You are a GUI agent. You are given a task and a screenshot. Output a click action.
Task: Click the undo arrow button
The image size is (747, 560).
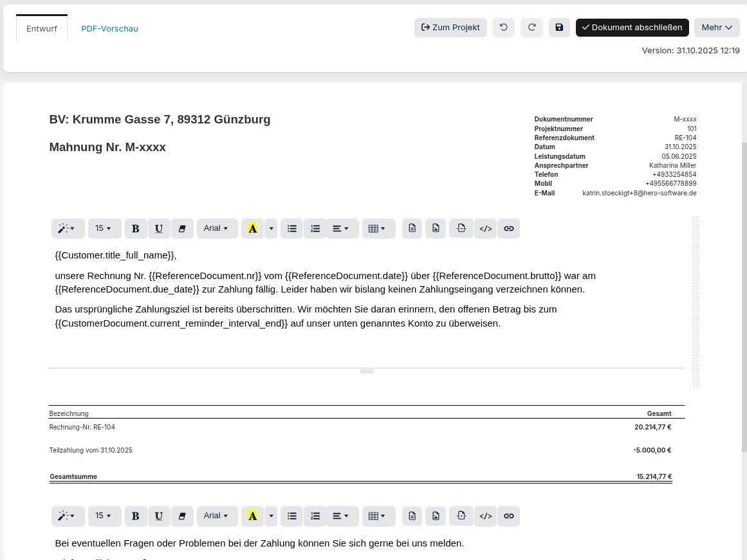503,28
